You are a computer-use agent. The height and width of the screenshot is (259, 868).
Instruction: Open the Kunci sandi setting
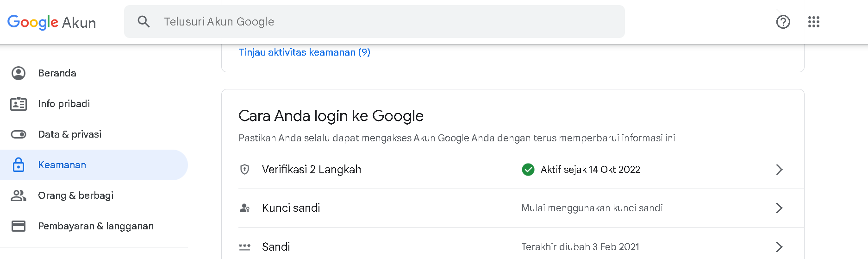pos(291,208)
